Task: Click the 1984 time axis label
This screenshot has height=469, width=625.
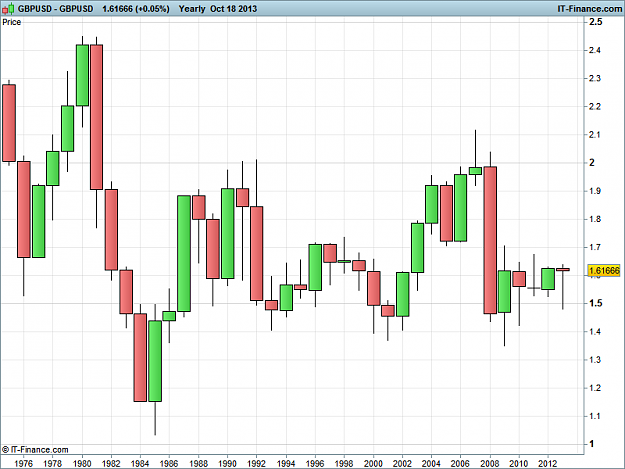Action: pyautogui.click(x=140, y=463)
